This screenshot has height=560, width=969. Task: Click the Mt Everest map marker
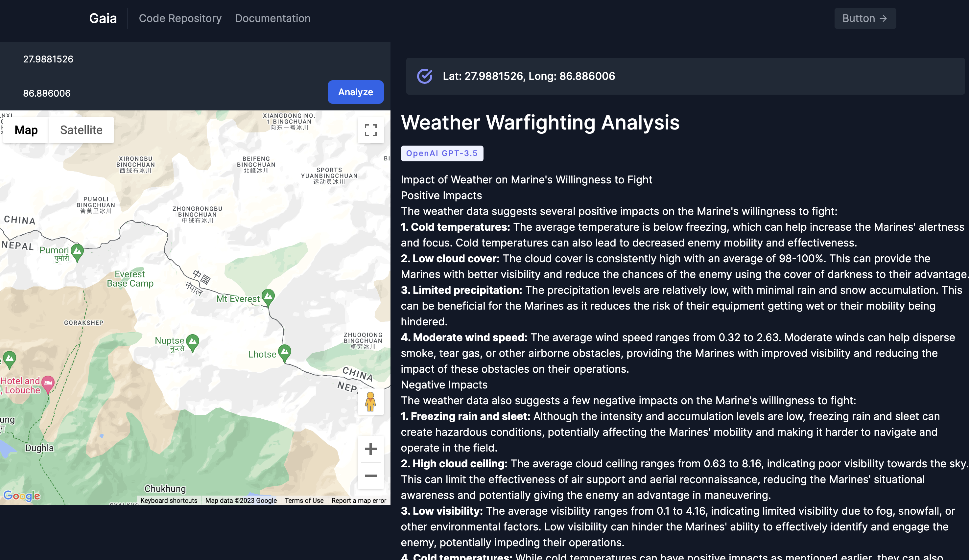268,297
